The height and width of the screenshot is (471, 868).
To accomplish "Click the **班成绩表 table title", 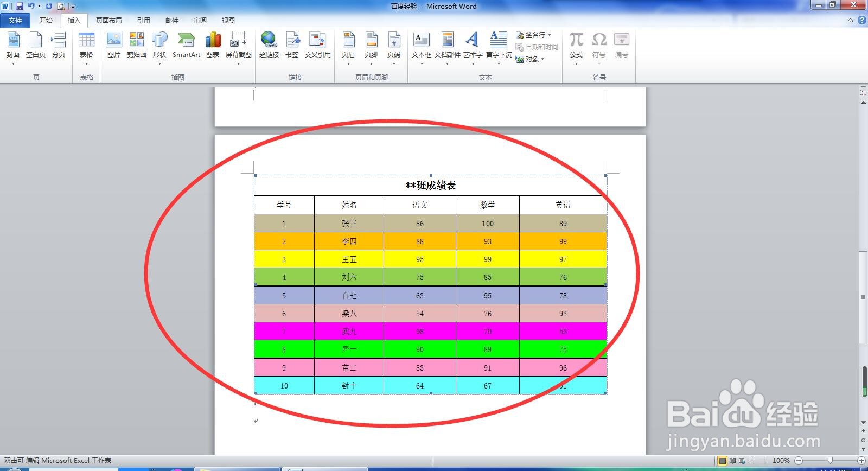I will click(431, 186).
